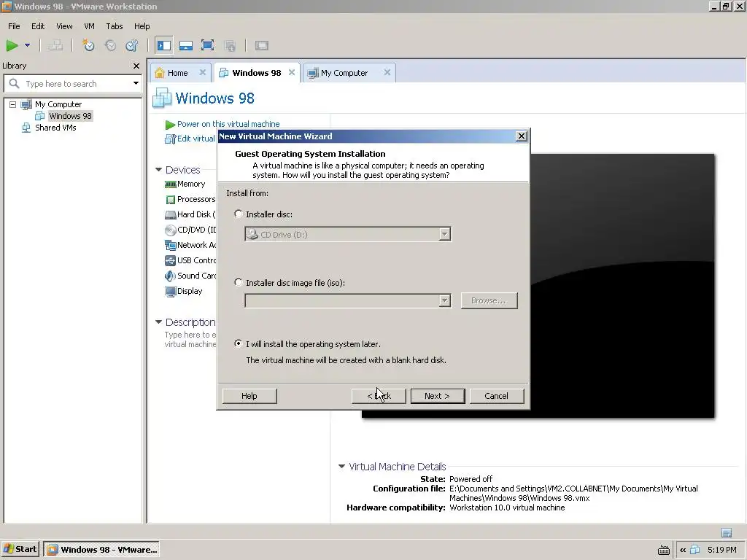The width and height of the screenshot is (747, 560).
Task: Click the Processors device icon
Action: point(171,200)
